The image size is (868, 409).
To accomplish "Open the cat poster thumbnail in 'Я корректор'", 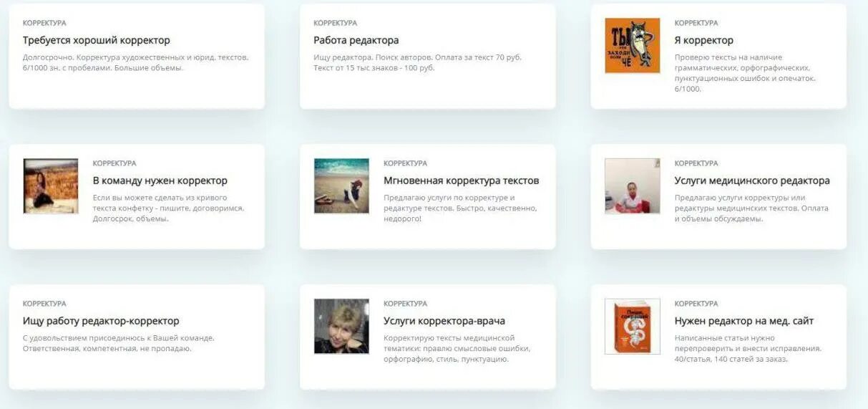I will click(633, 45).
